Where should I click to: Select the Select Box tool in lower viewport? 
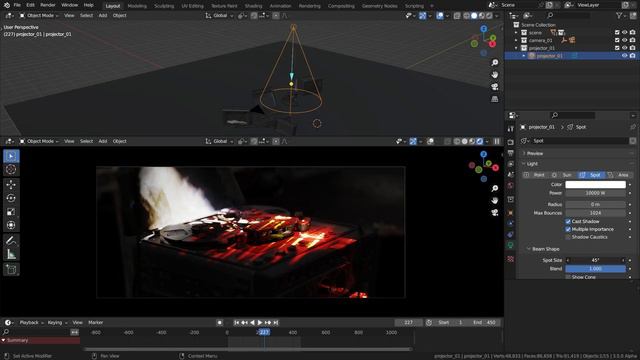11,156
